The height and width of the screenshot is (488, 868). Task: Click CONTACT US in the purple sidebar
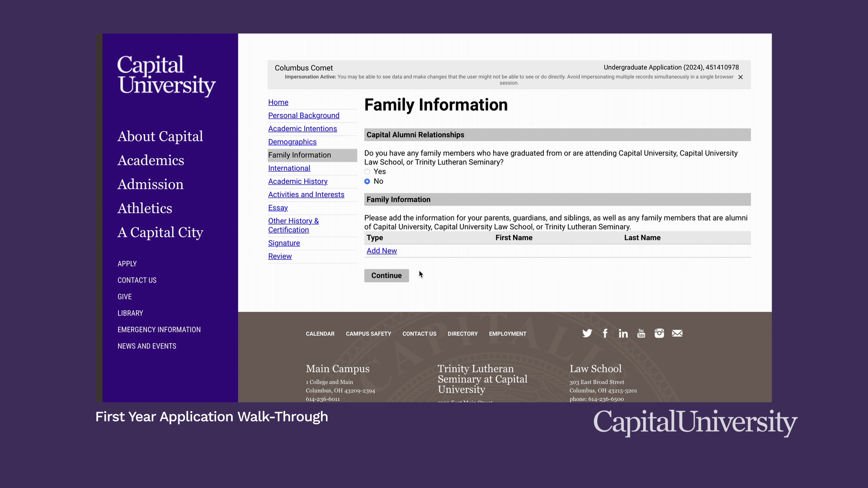[x=137, y=280]
